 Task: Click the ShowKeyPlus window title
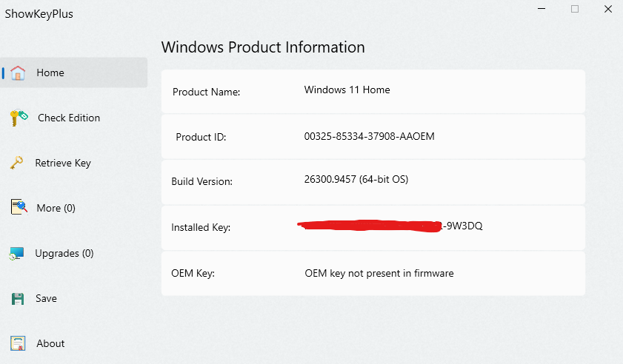point(39,14)
